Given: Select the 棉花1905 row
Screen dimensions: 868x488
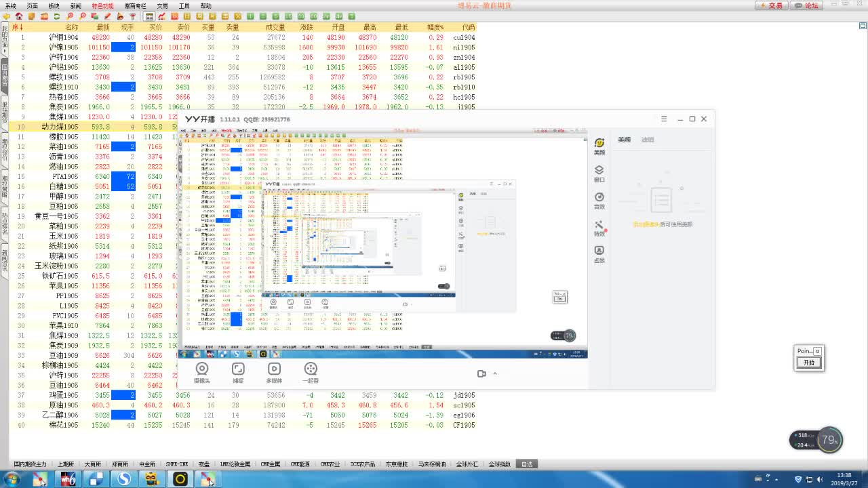Looking at the screenshot, I should tap(243, 425).
